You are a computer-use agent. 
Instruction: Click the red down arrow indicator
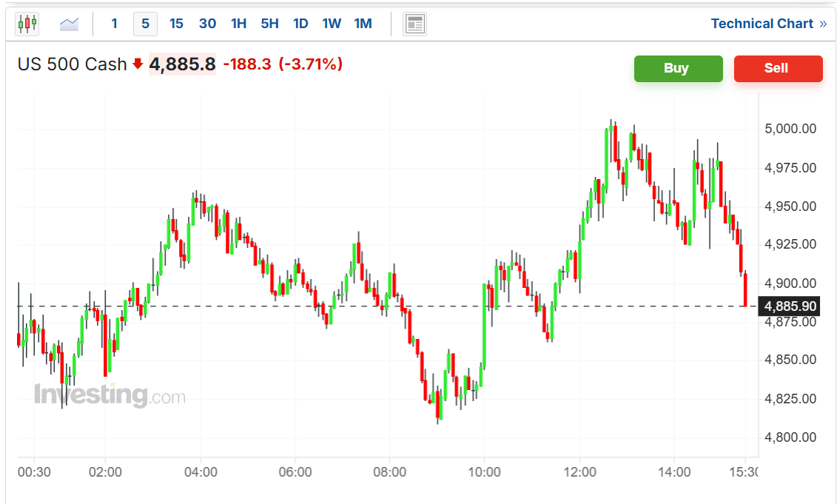[x=138, y=64]
